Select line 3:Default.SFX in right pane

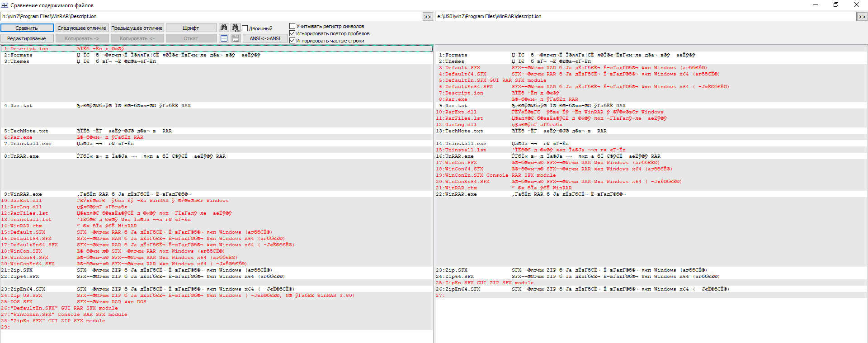[x=651, y=68]
